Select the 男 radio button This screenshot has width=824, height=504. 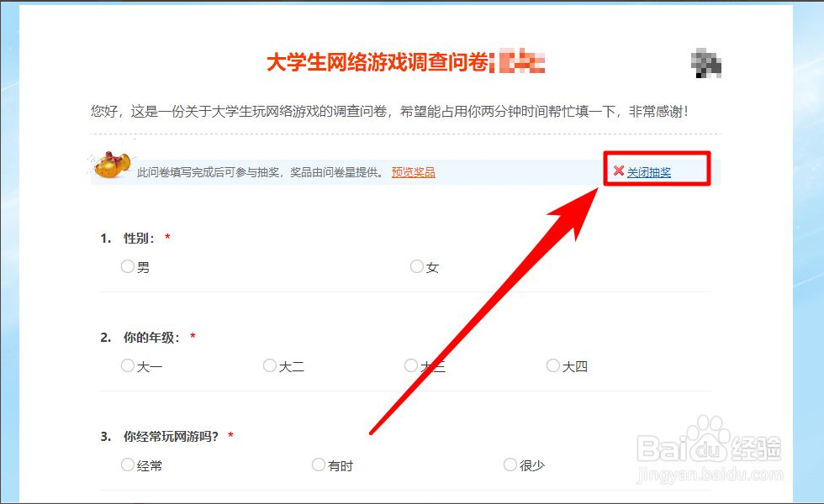point(128,266)
